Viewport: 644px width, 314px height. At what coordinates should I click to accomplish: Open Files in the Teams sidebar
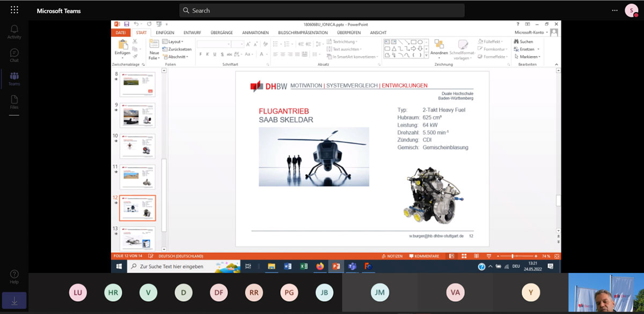[x=14, y=102]
